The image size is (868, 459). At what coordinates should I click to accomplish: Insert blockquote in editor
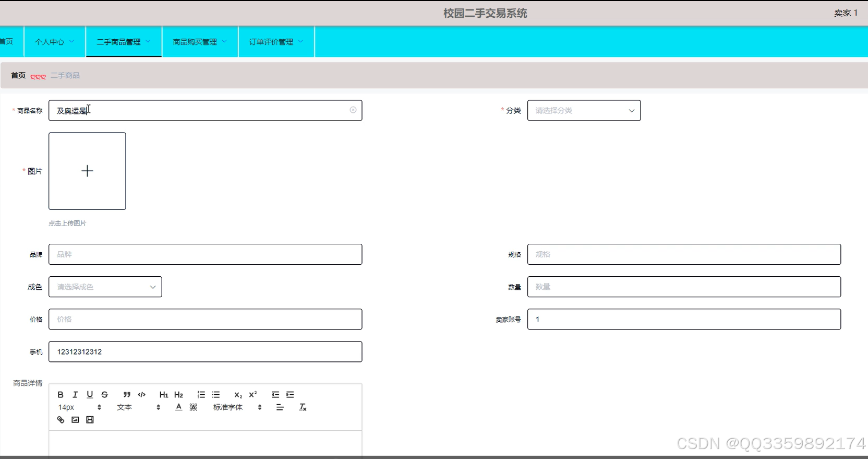click(127, 395)
